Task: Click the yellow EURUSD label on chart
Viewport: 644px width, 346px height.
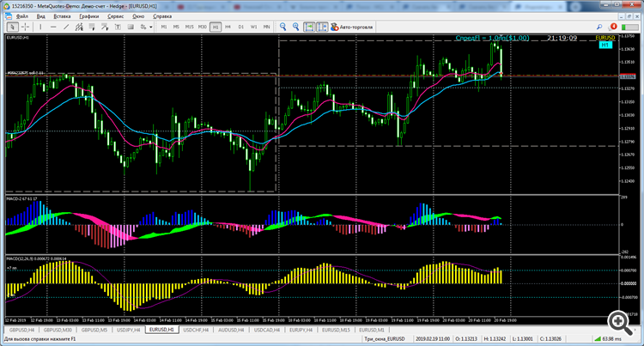Action: (605, 38)
